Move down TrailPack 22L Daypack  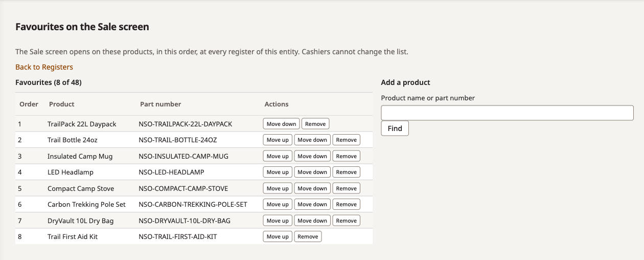(281, 124)
